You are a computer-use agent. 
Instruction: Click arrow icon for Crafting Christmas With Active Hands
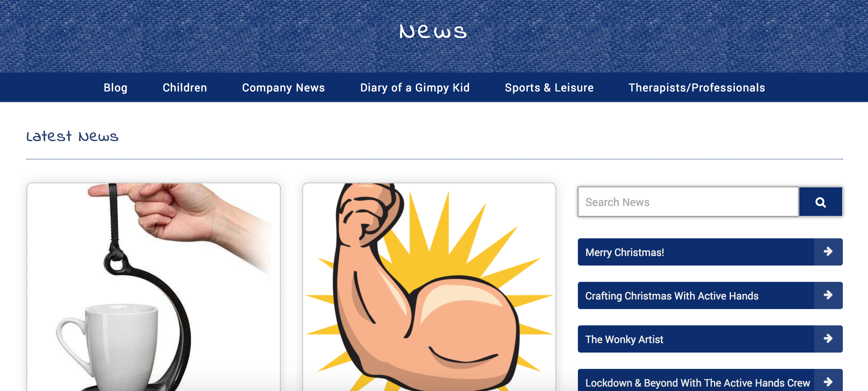tap(828, 295)
